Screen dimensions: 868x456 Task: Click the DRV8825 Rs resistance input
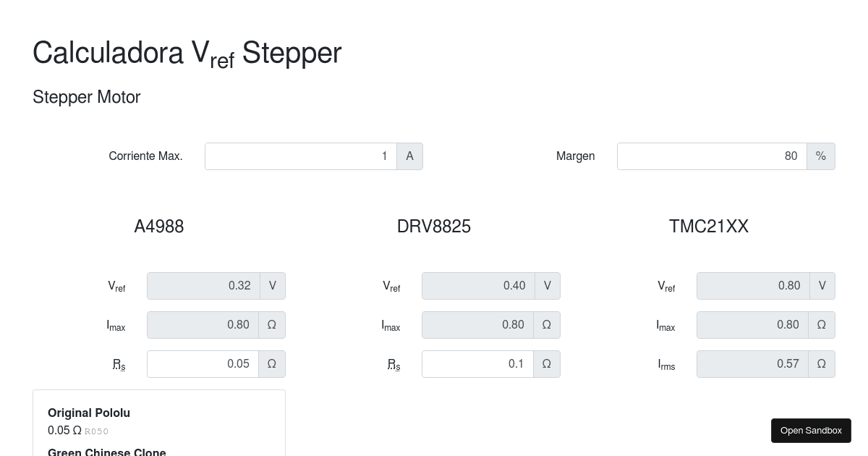point(477,364)
